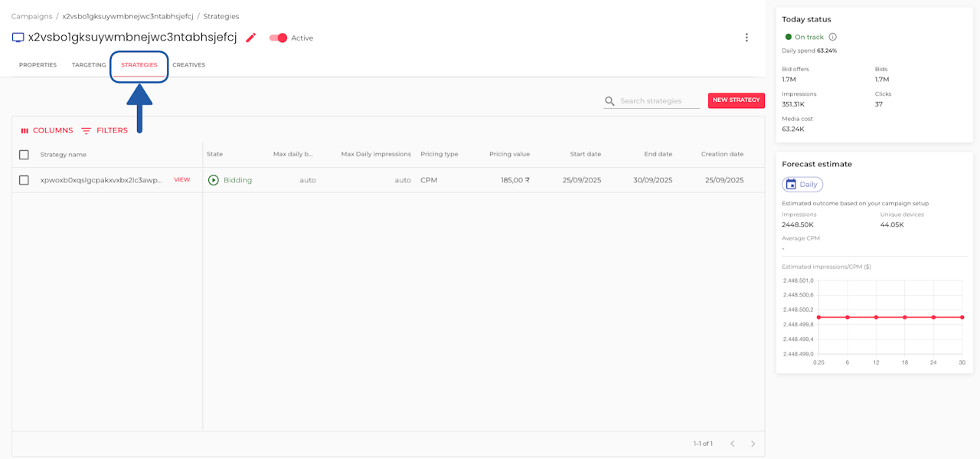Screen dimensions: 980x459
Task: Open the Daily forecast period selector
Action: tap(802, 184)
